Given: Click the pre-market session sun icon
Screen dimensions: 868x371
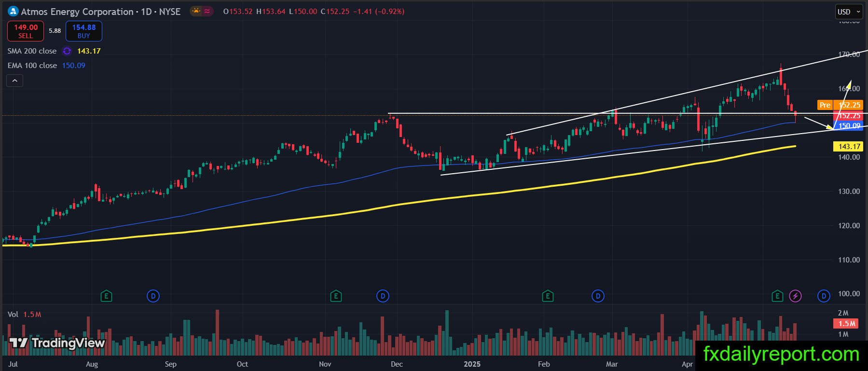Looking at the screenshot, I should pyautogui.click(x=196, y=11).
